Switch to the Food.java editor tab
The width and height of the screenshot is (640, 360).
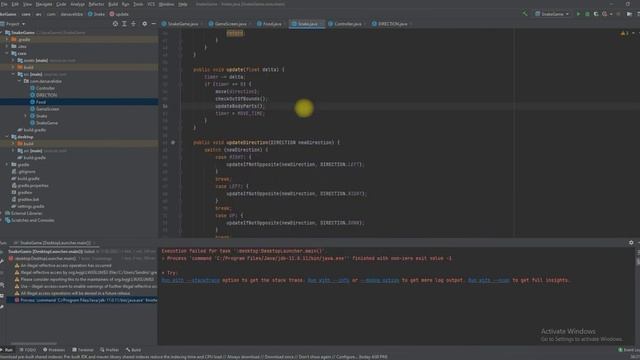pos(270,24)
